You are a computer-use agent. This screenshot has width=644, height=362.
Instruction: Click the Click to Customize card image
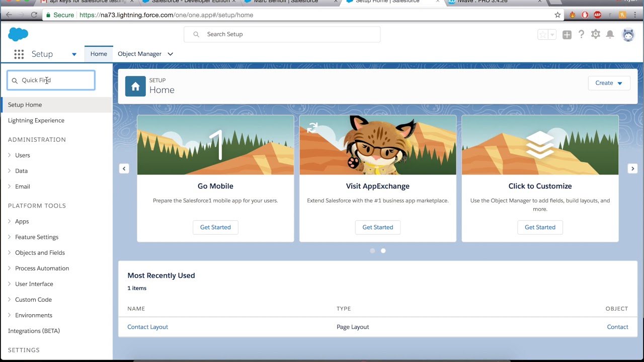pyautogui.click(x=540, y=145)
